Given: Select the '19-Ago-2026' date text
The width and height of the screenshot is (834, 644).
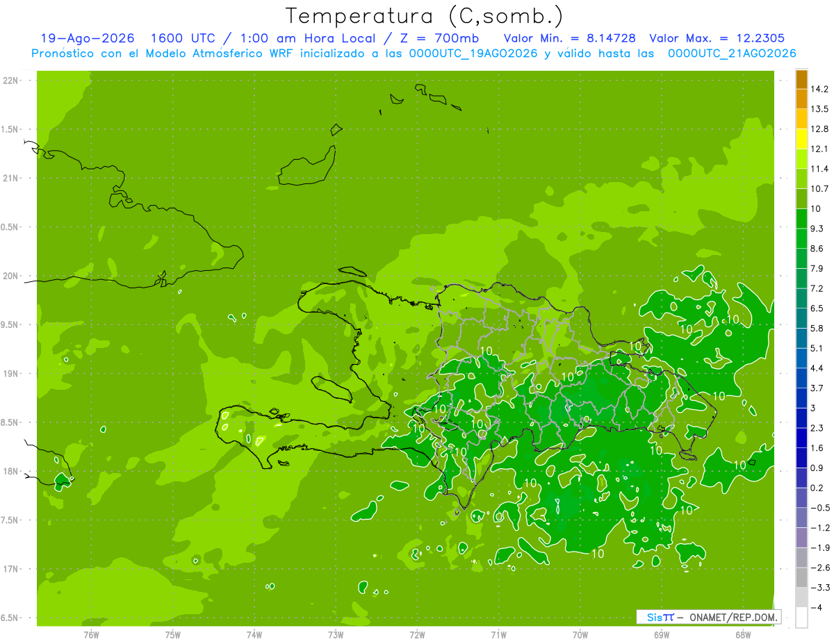Looking at the screenshot, I should point(88,38).
